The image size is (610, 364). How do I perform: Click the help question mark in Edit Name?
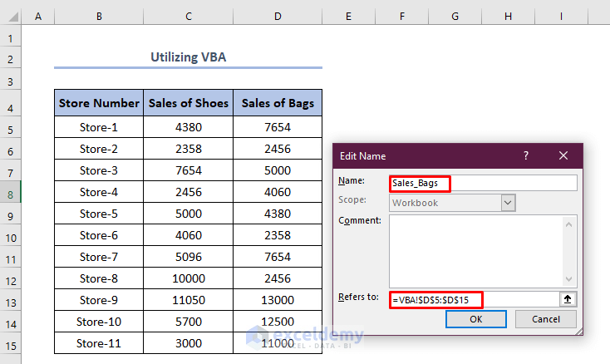[x=525, y=155]
